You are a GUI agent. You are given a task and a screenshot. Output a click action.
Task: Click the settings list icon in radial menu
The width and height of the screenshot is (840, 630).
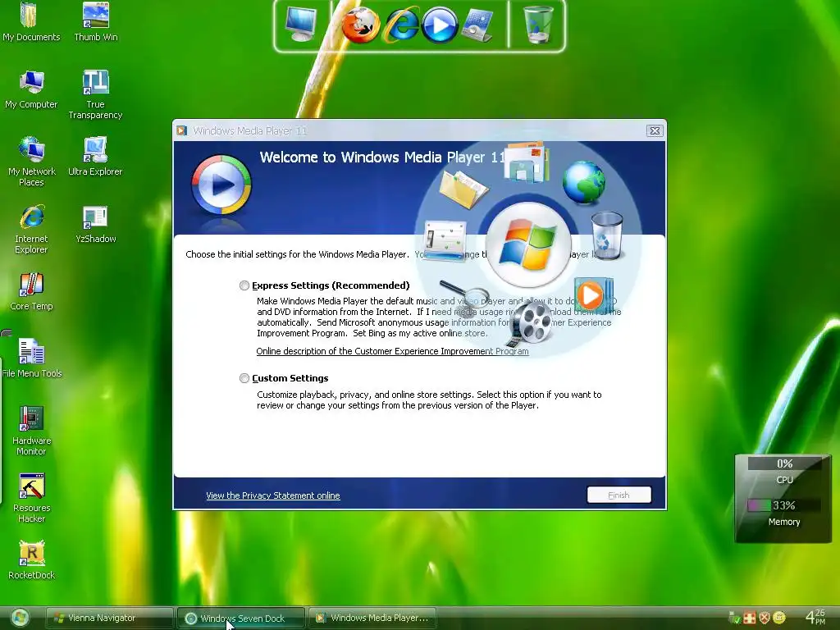445,240
